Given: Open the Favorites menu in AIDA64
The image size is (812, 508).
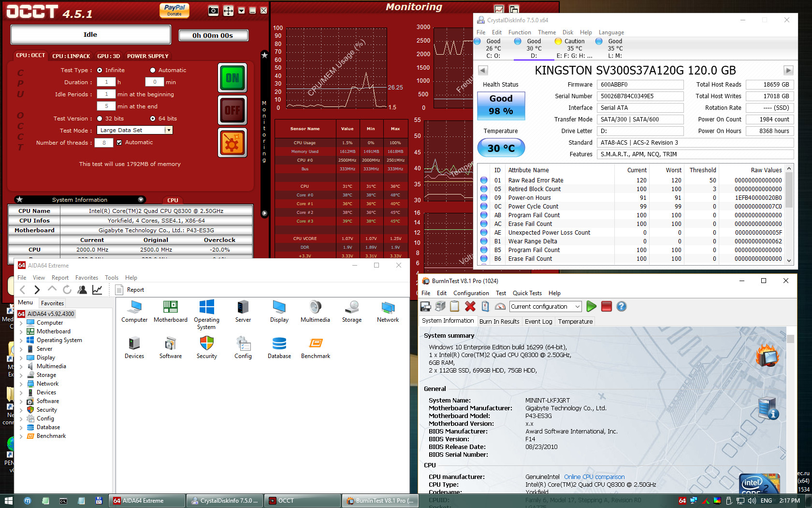Looking at the screenshot, I should click(x=87, y=278).
